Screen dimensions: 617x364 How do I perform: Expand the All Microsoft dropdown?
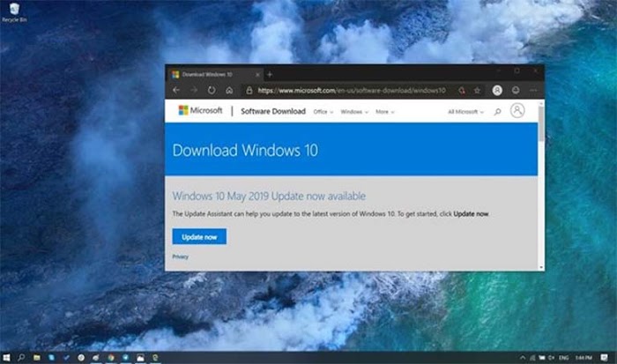click(465, 112)
